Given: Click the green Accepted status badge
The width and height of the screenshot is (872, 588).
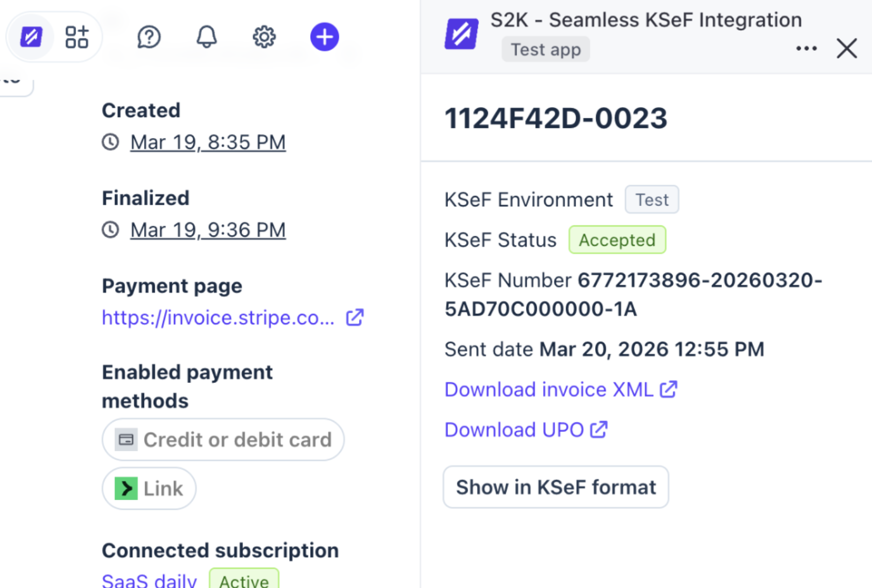Looking at the screenshot, I should pos(617,240).
